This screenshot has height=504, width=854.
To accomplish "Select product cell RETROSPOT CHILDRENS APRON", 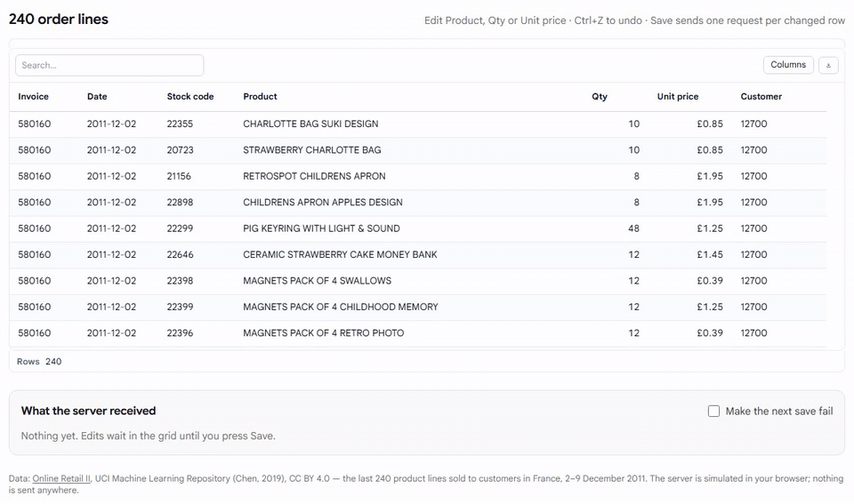I will pyautogui.click(x=314, y=176).
